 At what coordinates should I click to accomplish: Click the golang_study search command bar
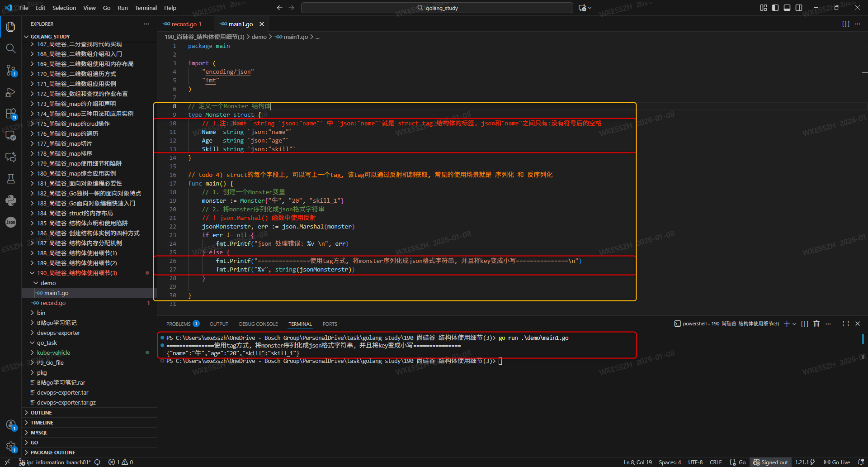(437, 8)
